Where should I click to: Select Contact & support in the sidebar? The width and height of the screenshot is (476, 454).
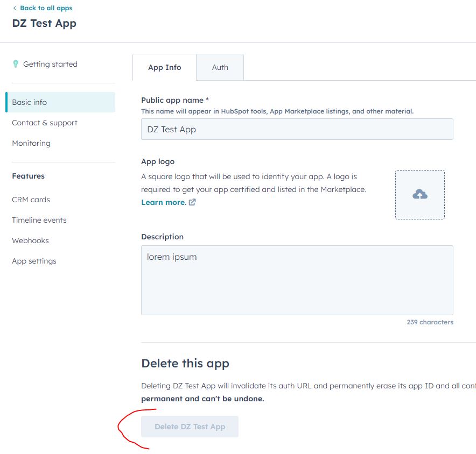45,123
